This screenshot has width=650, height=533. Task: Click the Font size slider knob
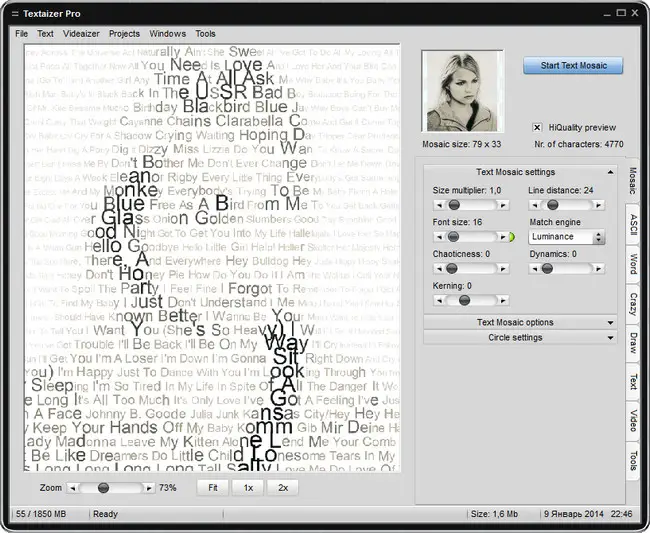[454, 237]
